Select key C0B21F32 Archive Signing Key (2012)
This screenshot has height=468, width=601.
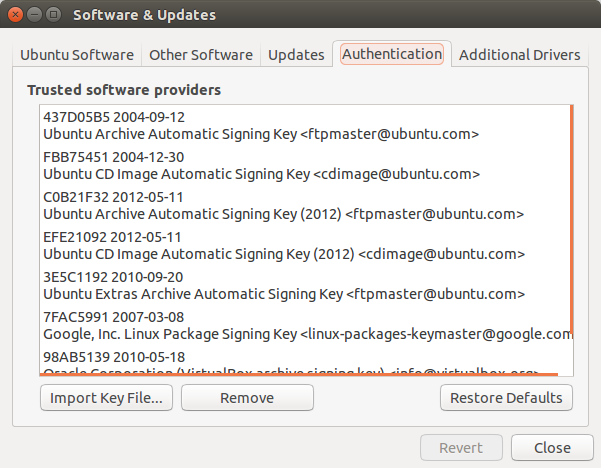(x=305, y=205)
